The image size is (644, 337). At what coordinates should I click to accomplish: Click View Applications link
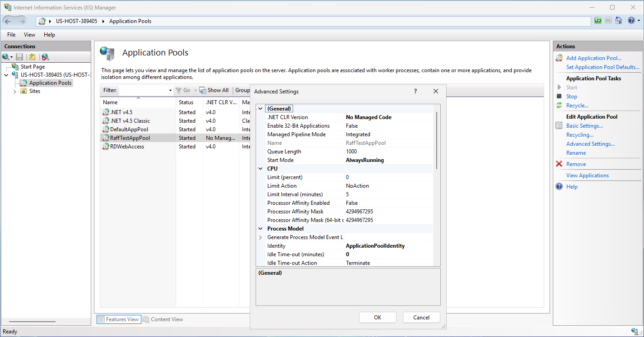pyautogui.click(x=587, y=175)
